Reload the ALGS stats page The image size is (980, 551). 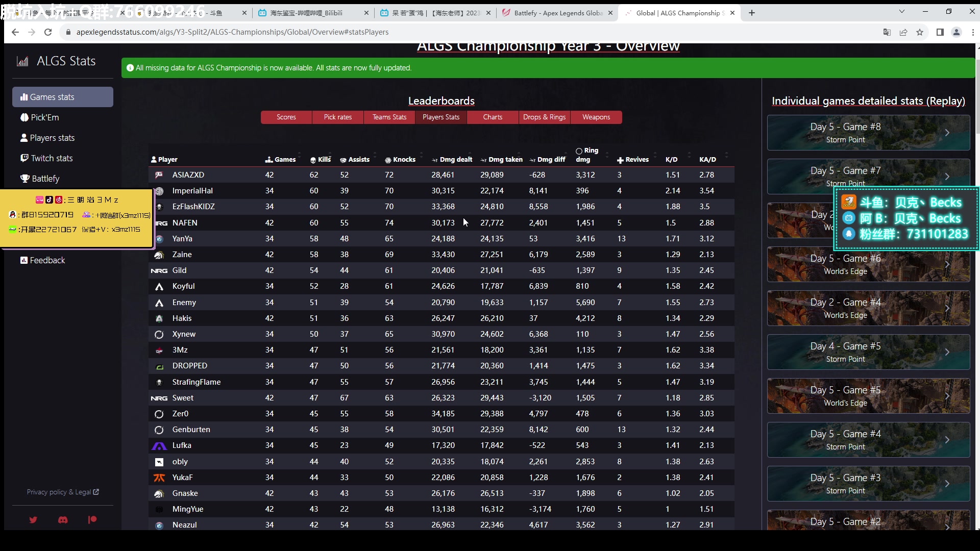48,32
